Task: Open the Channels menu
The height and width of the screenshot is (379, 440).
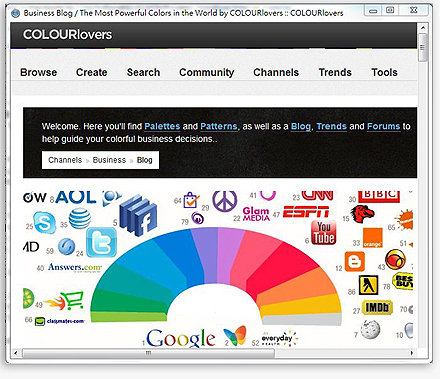Action: [x=276, y=72]
